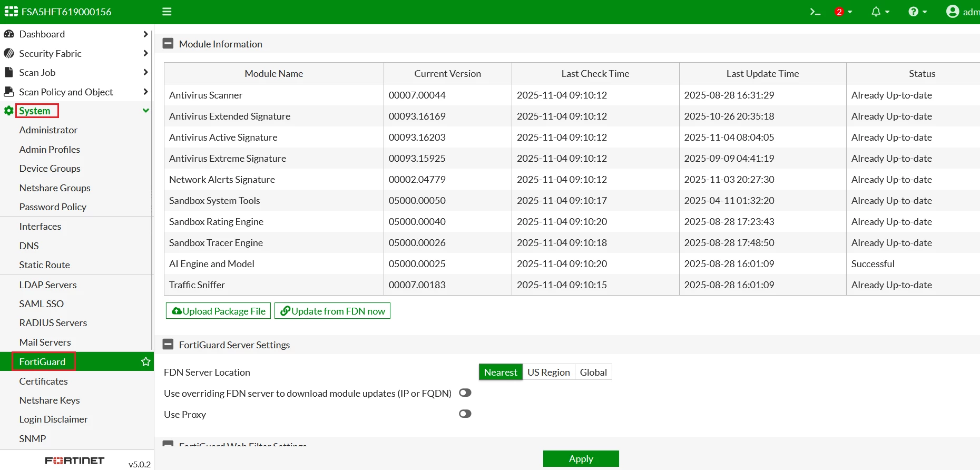Select the Sandbox Rating Engine row
The image size is (980, 470).
pyautogui.click(x=572, y=222)
